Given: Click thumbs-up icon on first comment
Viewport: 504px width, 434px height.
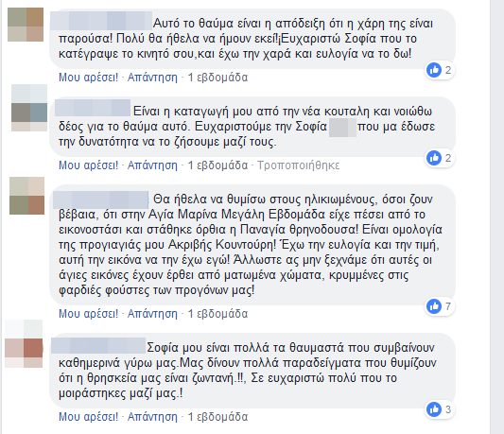Looking at the screenshot, I should click(x=434, y=70).
